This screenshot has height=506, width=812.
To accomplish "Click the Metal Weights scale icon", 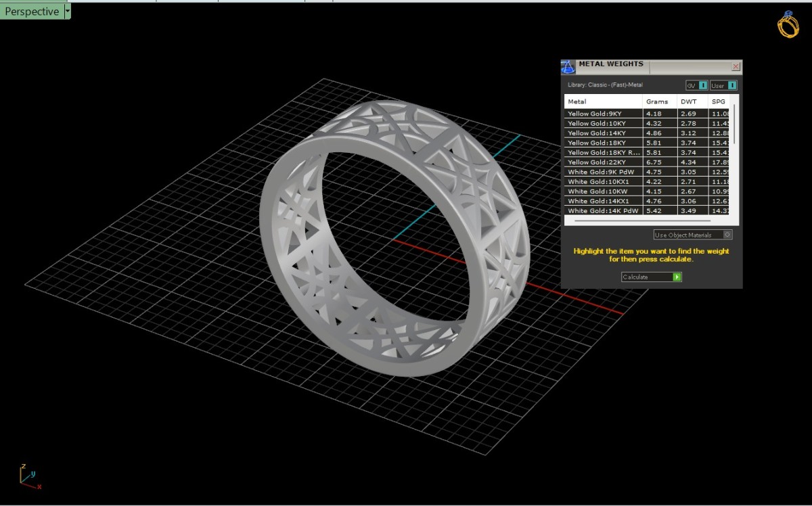I will (568, 66).
